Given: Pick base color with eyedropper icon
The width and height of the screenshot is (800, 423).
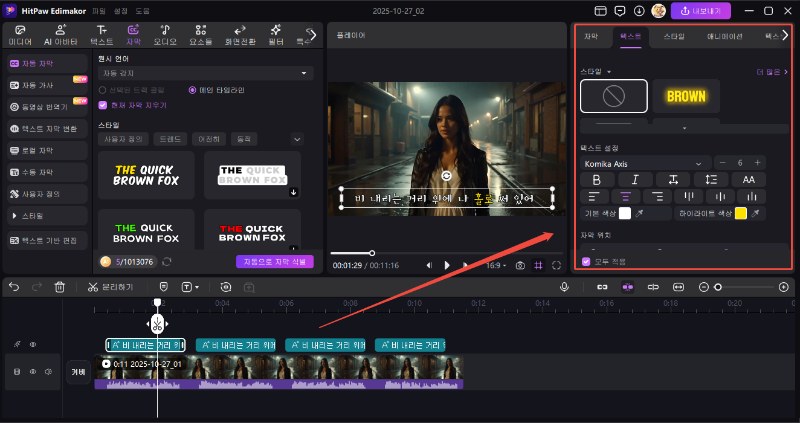Looking at the screenshot, I should 640,214.
